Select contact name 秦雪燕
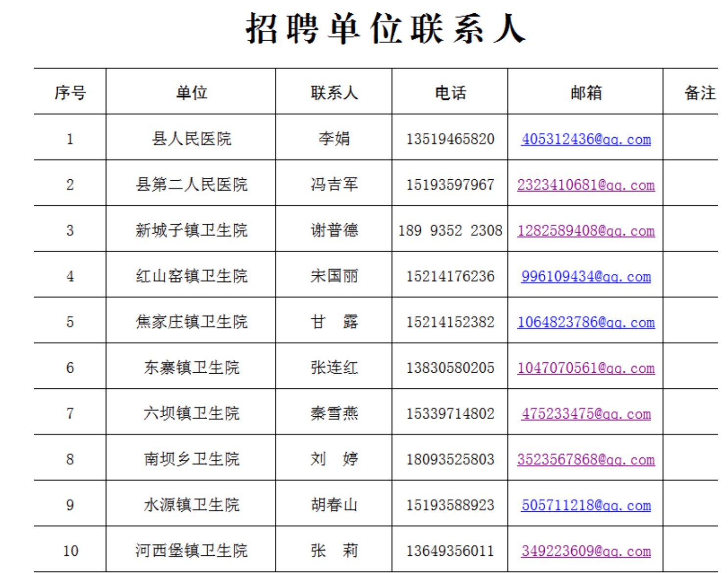 pos(334,413)
